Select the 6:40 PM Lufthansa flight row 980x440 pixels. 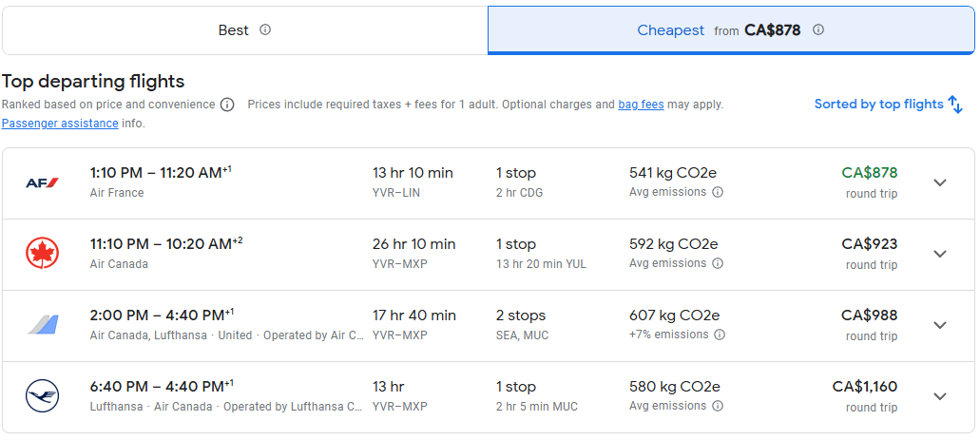[x=475, y=396]
